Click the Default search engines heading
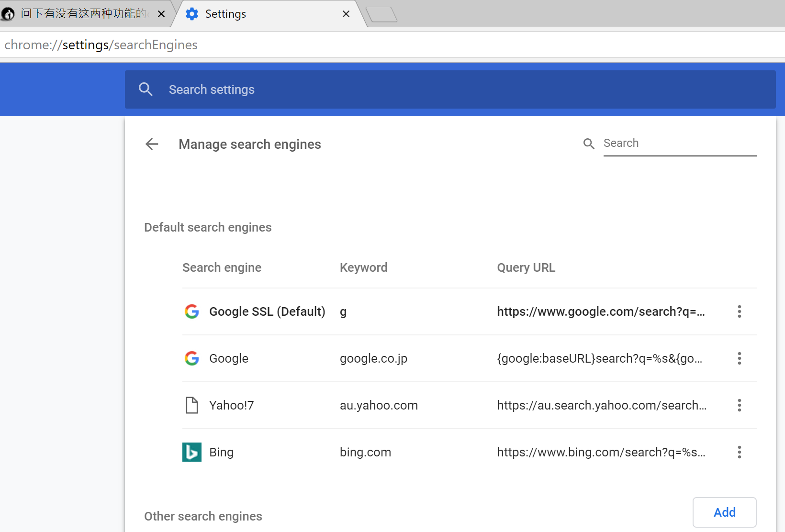 point(208,227)
